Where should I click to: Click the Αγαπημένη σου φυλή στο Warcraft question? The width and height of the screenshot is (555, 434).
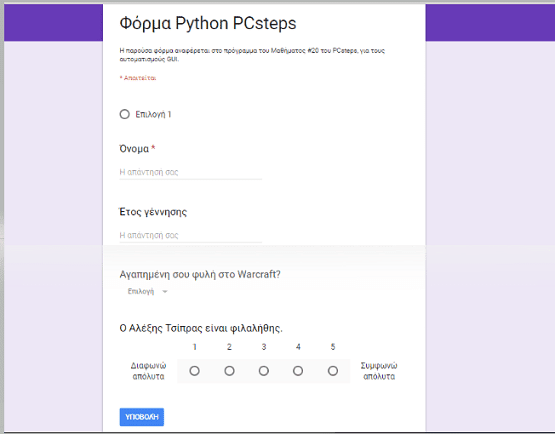tap(200, 274)
